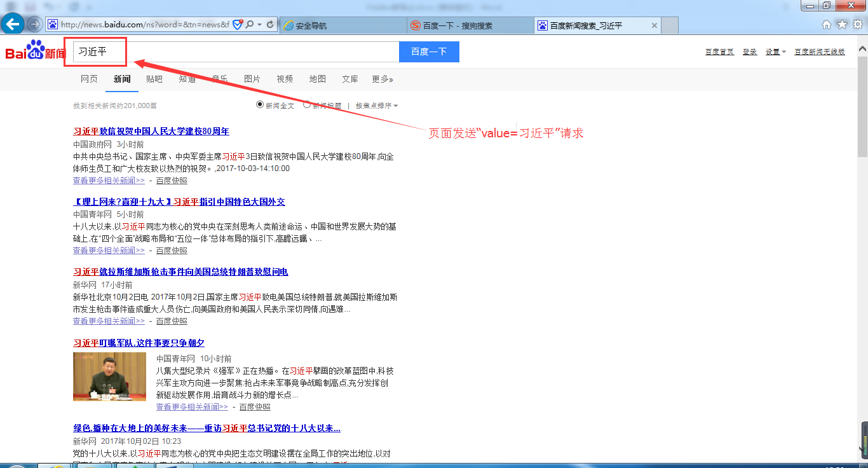Viewport: 868px width, 468px height.
Task: Click the security shield icon in address bar
Action: 238,25
